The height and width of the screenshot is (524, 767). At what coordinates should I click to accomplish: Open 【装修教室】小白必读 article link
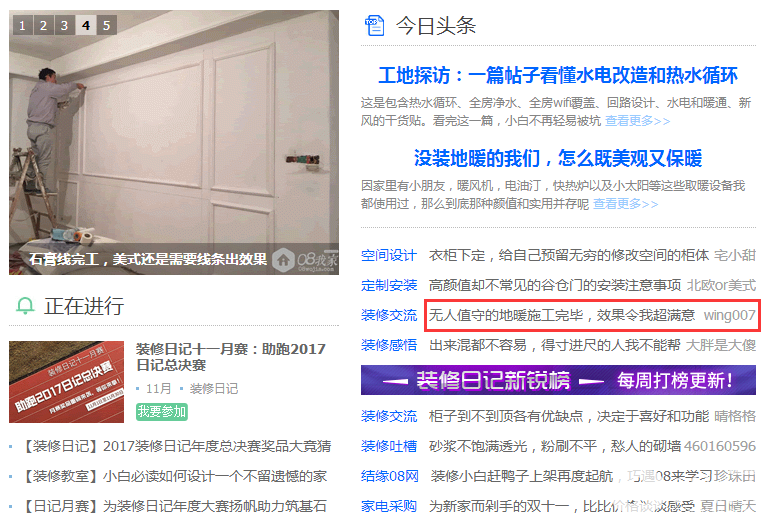tap(175, 476)
